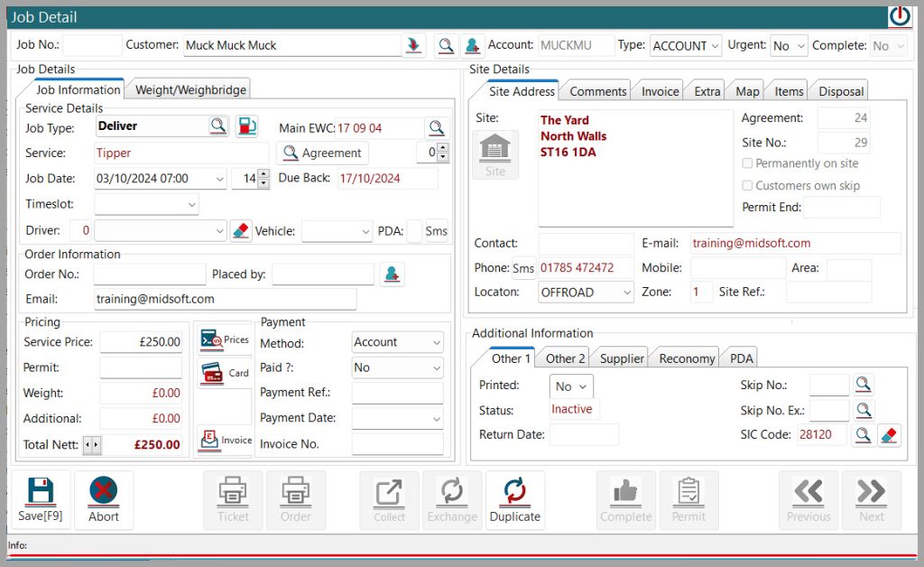Open the Prices button icon
The width and height of the screenshot is (924, 567).
pos(225,340)
